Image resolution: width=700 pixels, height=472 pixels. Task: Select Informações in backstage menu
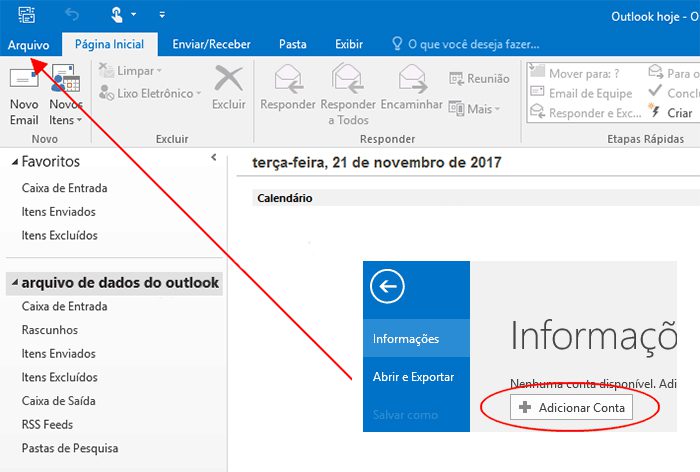tap(416, 338)
